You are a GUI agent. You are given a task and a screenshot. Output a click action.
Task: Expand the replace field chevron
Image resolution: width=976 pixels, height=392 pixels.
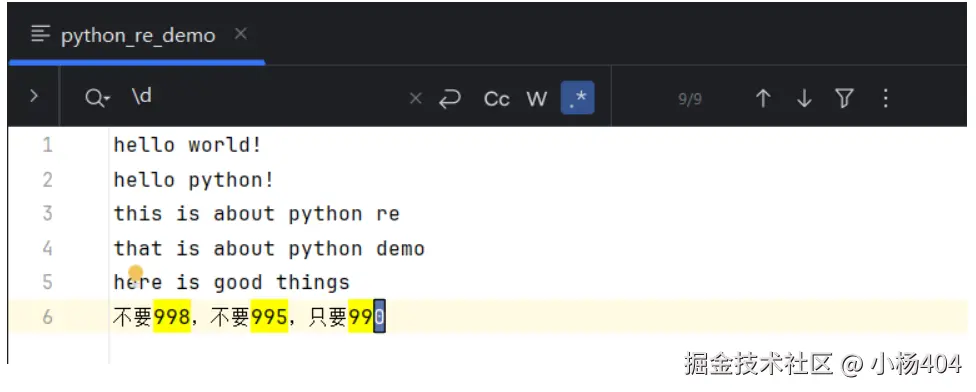pos(34,96)
